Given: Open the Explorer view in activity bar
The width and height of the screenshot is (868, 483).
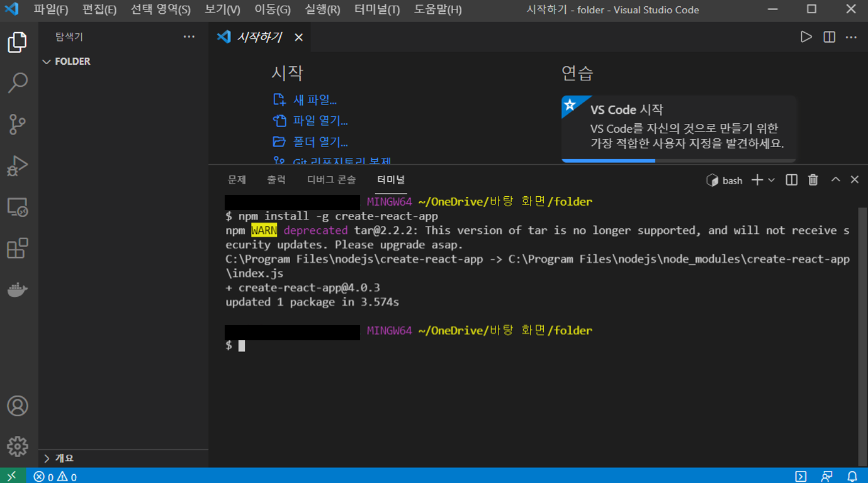Looking at the screenshot, I should tap(18, 42).
